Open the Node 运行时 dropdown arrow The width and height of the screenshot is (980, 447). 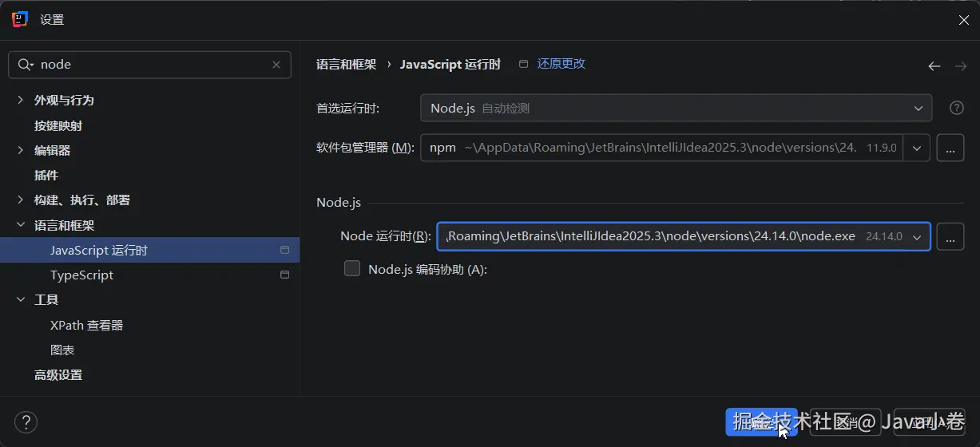click(x=917, y=236)
